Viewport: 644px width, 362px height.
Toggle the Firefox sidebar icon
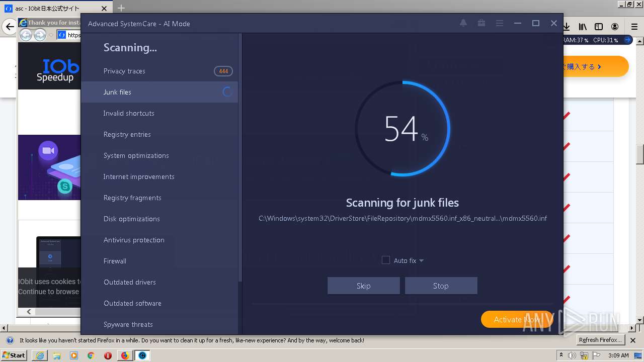click(599, 27)
